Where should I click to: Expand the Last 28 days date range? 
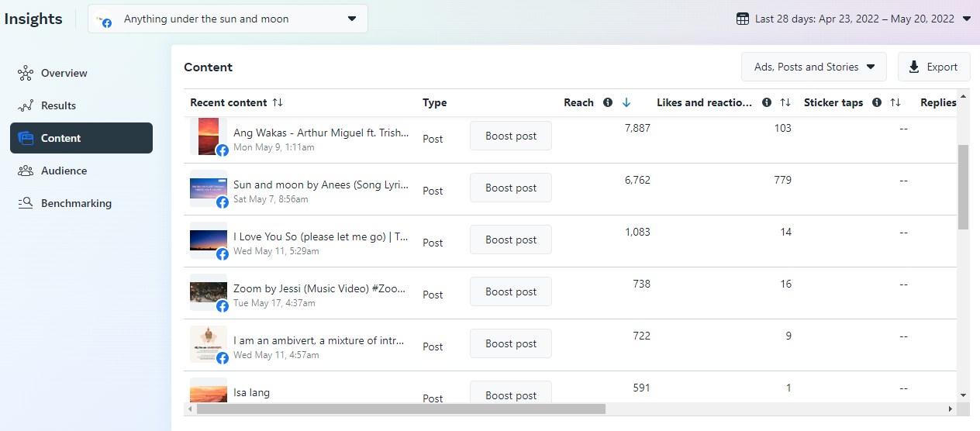(x=966, y=19)
